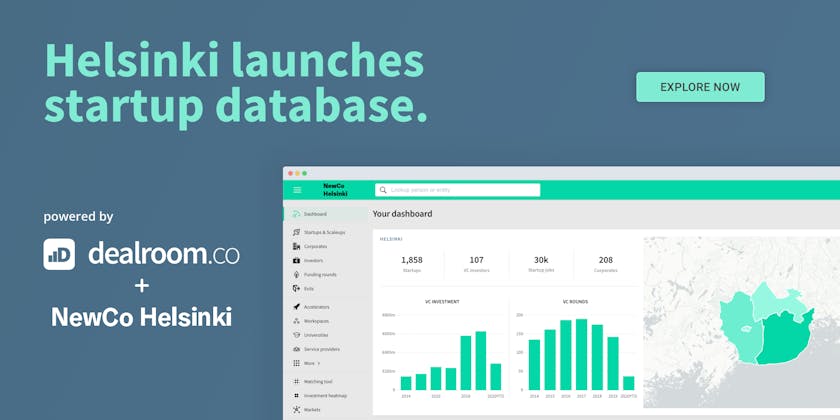This screenshot has width=840, height=420.
Task: Click the Universities icon in sidebar
Action: point(296,335)
